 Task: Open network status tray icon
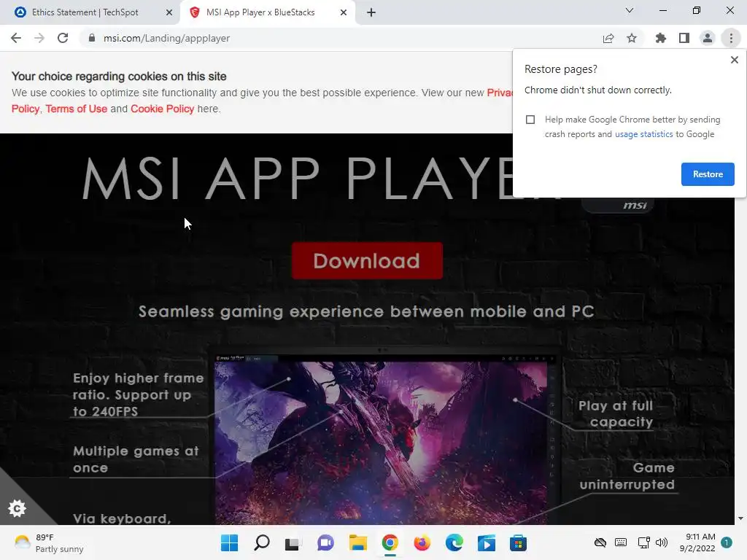643,542
